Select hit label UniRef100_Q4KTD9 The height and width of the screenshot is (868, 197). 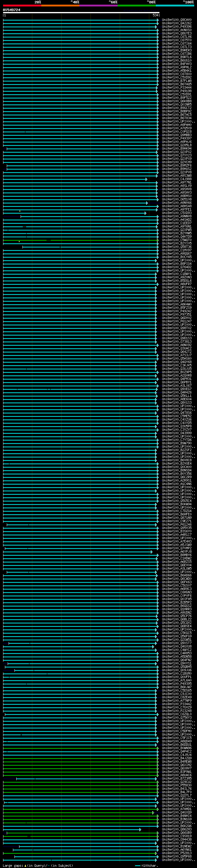(x=177, y=236)
